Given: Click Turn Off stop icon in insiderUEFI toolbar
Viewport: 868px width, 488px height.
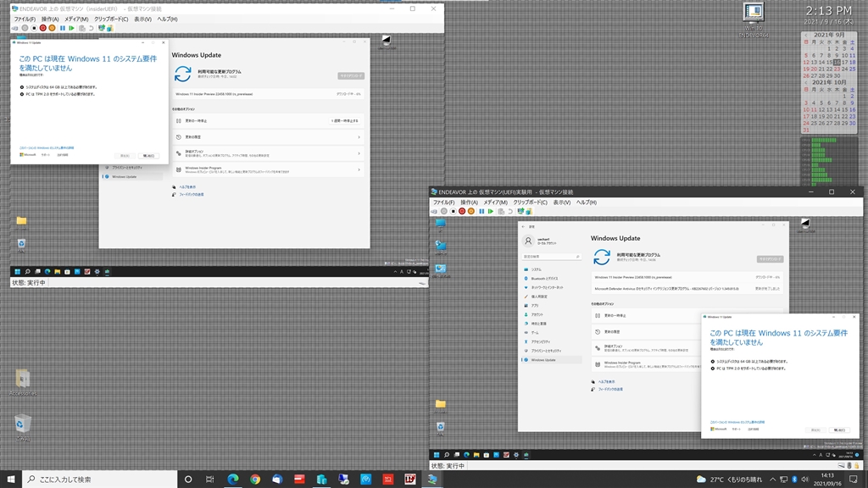Looking at the screenshot, I should click(34, 28).
